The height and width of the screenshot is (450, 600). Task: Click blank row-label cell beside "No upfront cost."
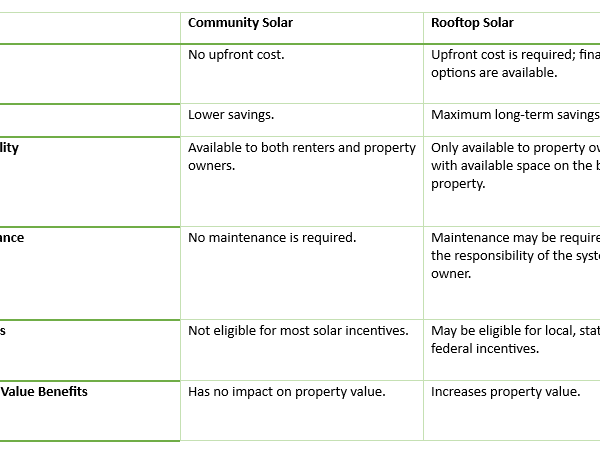point(90,73)
